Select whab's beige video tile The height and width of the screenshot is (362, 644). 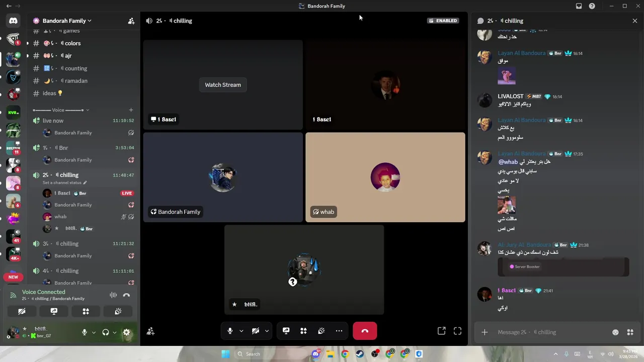click(x=385, y=177)
